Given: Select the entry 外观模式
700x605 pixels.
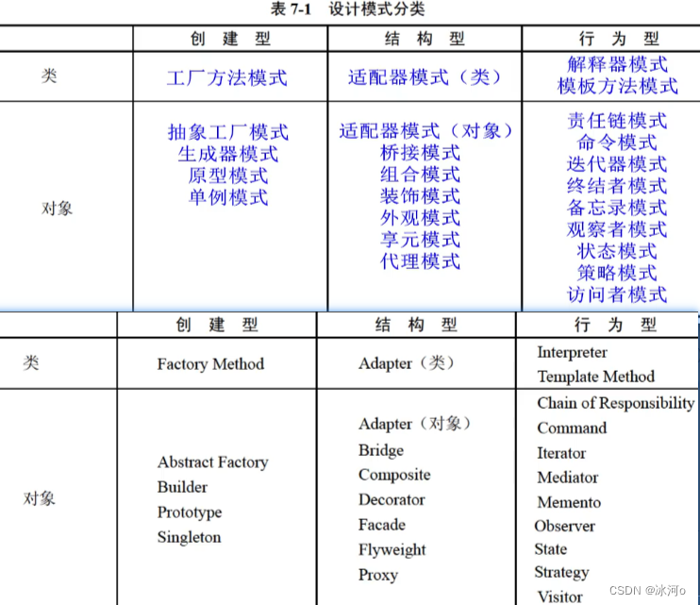Looking at the screenshot, I should pos(420,218).
